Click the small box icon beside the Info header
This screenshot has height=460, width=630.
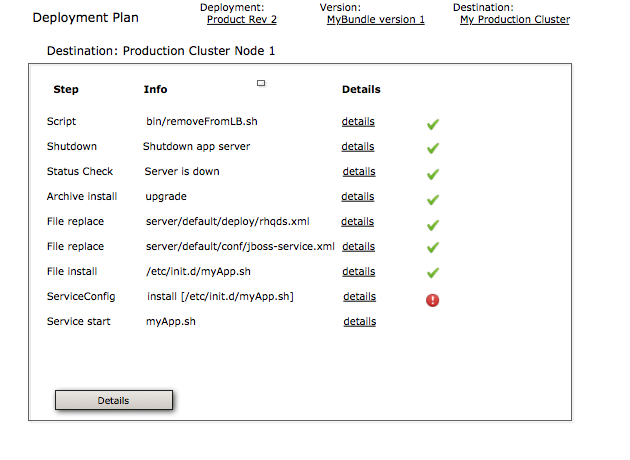coord(261,83)
